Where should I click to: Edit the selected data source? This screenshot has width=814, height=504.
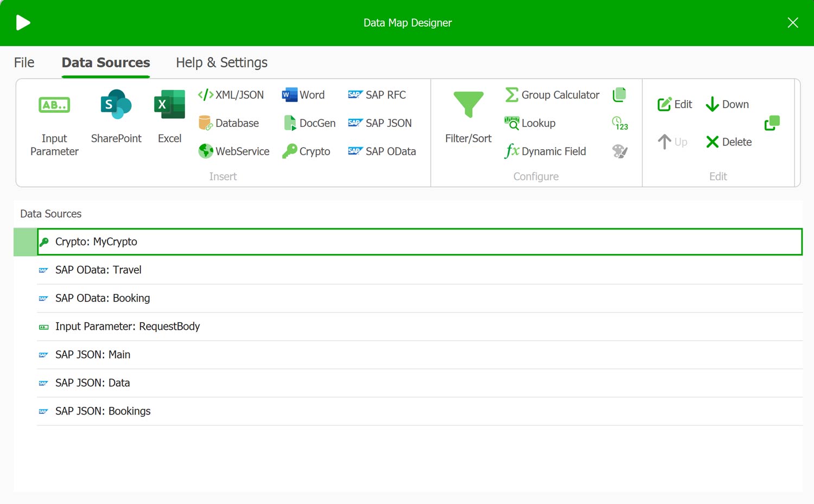click(675, 104)
